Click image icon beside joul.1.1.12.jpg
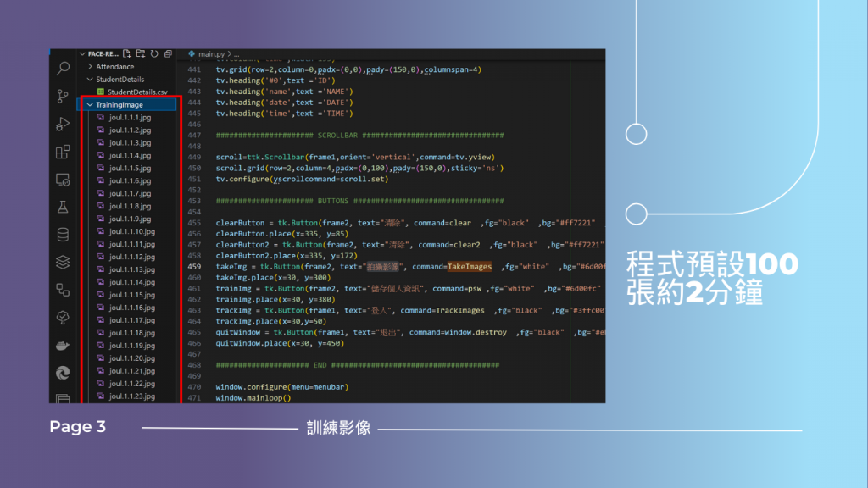The height and width of the screenshot is (488, 868). [101, 257]
